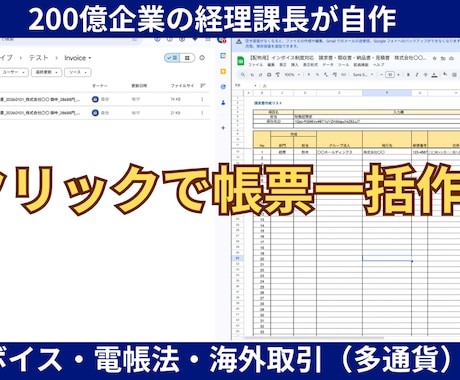The width and height of the screenshot is (460, 380).
Task: Expand the Invoice folder dropdown arrow
Action: coord(90,58)
